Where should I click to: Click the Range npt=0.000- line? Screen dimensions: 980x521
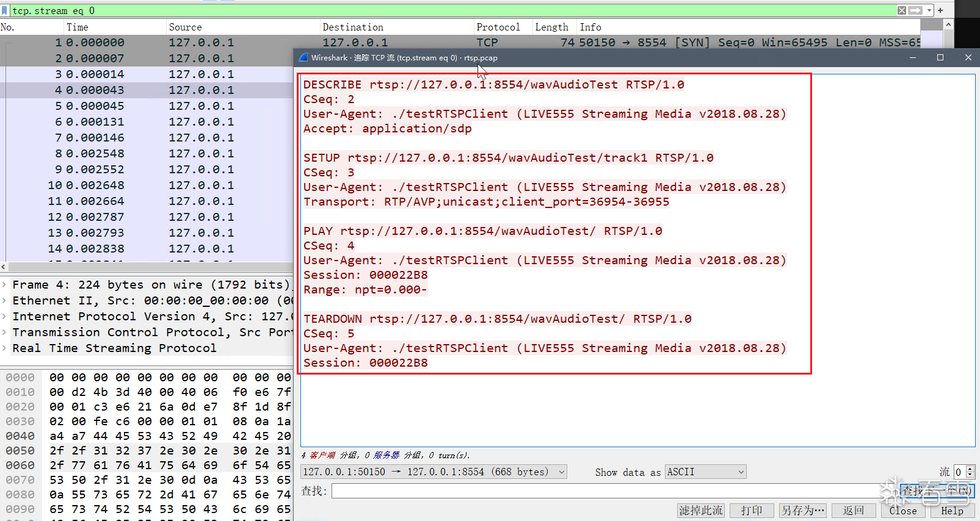(x=365, y=290)
